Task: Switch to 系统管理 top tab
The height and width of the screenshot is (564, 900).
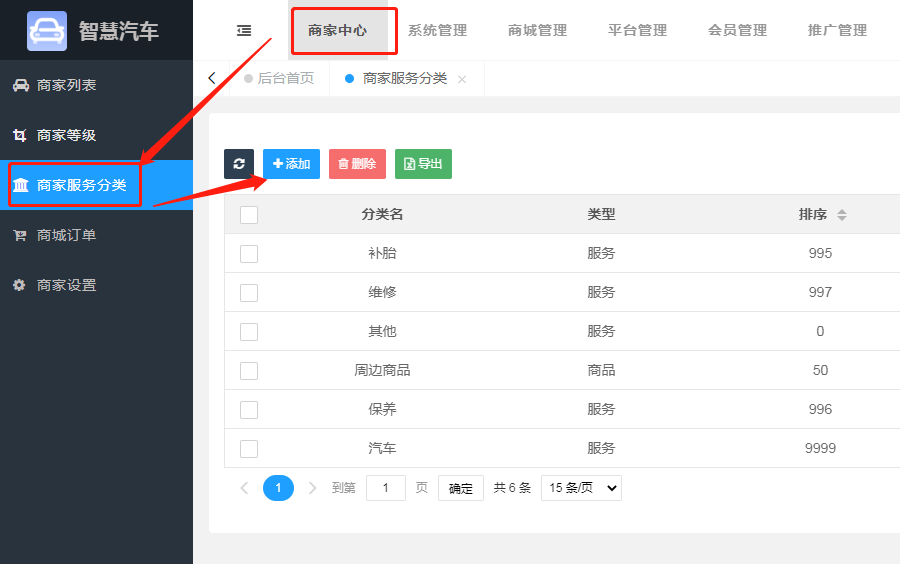Action: tap(437, 30)
